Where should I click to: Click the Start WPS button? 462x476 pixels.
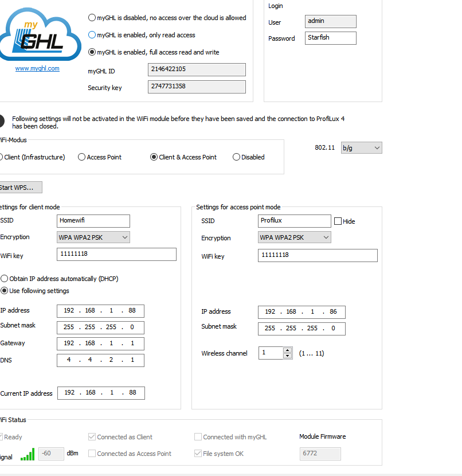(20, 188)
